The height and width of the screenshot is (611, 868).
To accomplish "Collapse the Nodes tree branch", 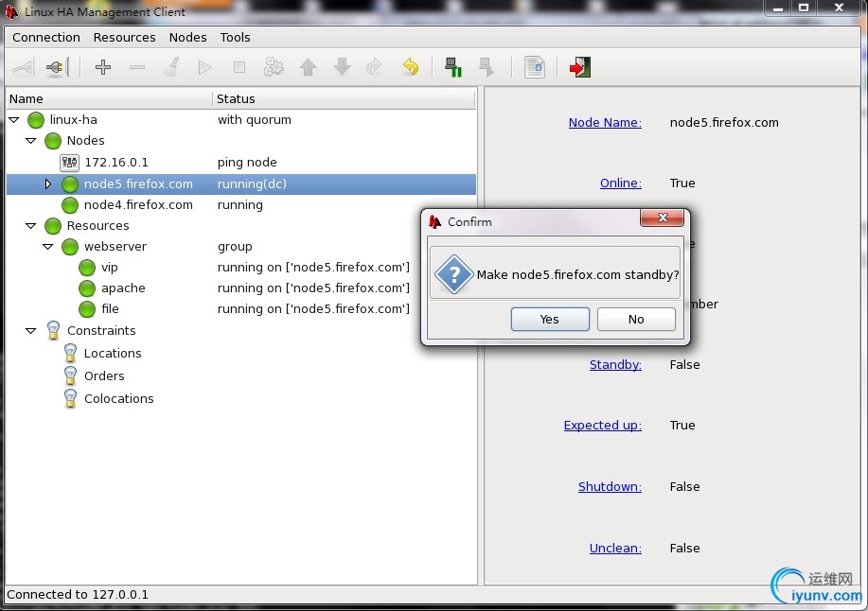I will [x=31, y=141].
